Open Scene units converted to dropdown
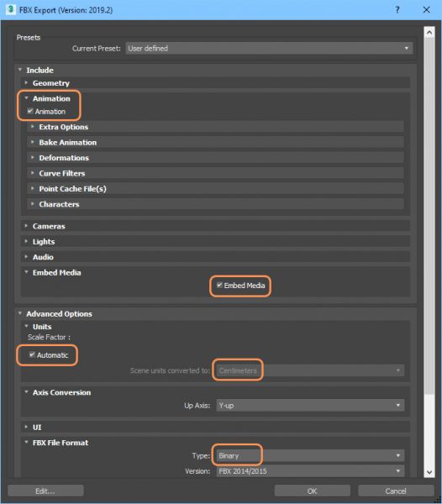The width and height of the screenshot is (442, 504). (x=310, y=370)
